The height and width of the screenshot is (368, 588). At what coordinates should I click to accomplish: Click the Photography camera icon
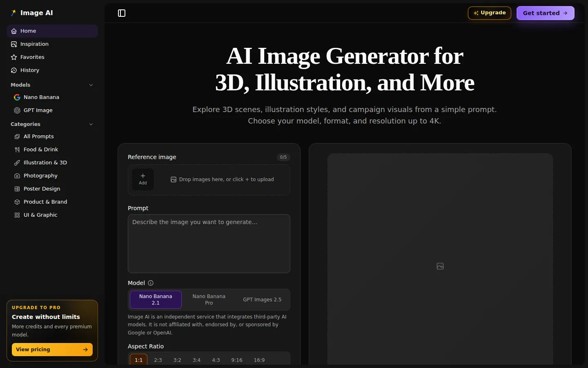tap(17, 176)
